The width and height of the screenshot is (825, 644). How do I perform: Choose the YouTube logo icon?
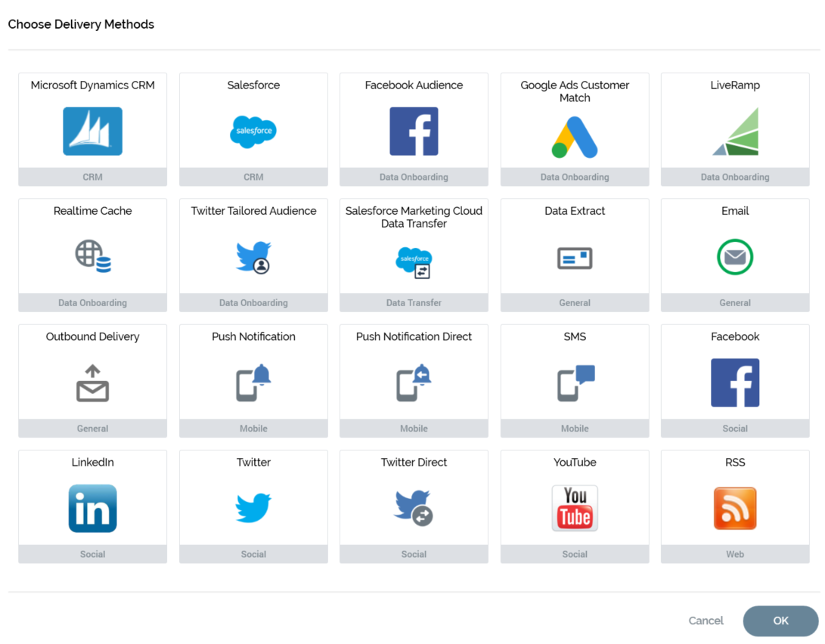pyautogui.click(x=575, y=509)
